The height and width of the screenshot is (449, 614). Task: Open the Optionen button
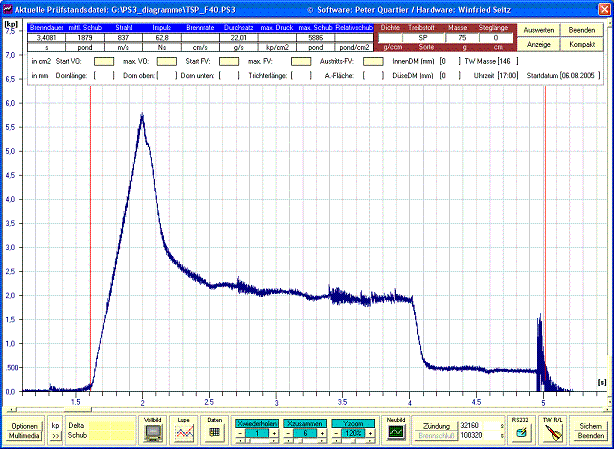tap(24, 426)
